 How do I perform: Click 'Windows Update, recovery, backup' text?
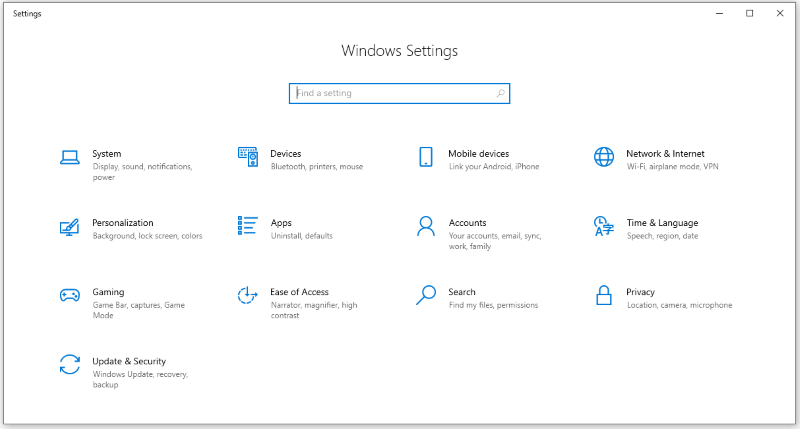point(140,380)
